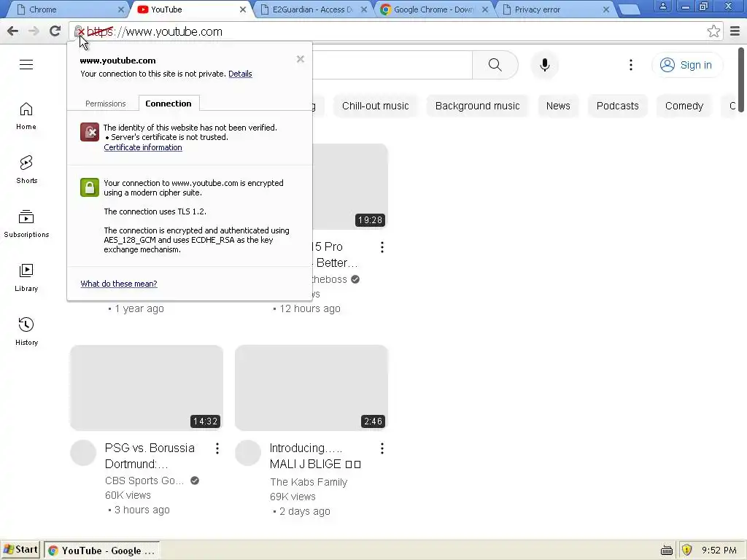Open PSG vs. Borussia Dortmund video title
Image resolution: width=747 pixels, height=560 pixels.
click(150, 456)
